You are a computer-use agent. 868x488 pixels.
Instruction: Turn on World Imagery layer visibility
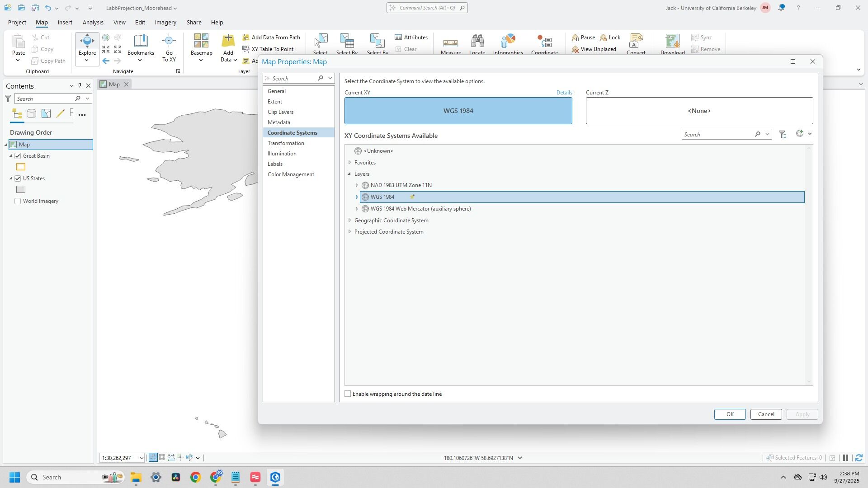coord(18,201)
